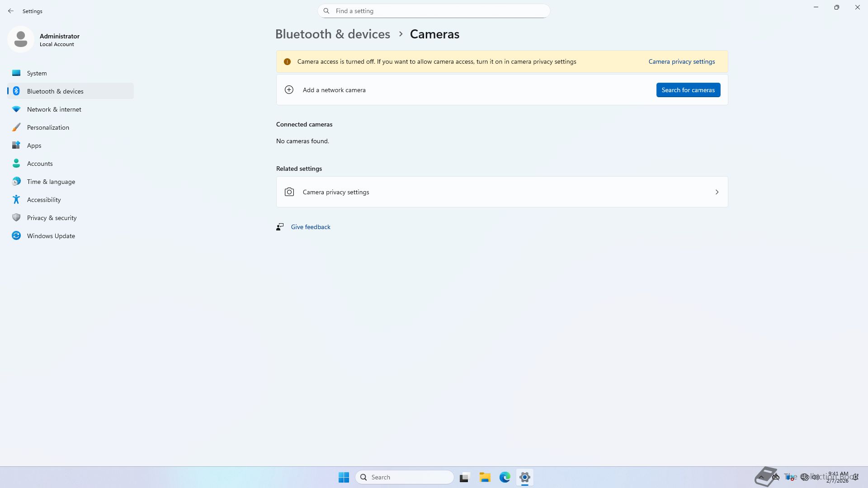This screenshot has width=868, height=488.
Task: Open Time & language settings
Action: click(51, 182)
